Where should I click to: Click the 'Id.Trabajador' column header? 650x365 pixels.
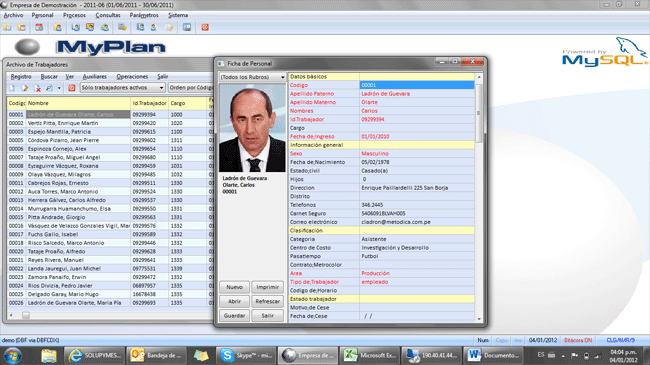click(x=150, y=103)
